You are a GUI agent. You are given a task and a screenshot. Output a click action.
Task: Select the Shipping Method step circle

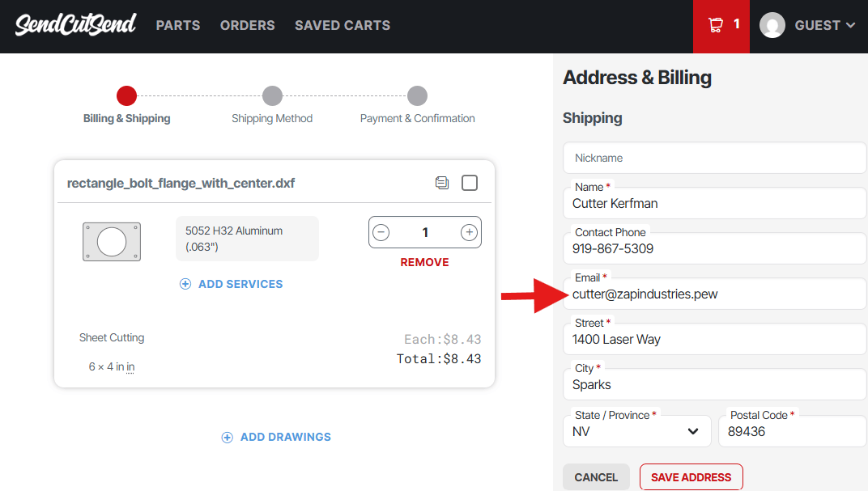click(x=272, y=96)
